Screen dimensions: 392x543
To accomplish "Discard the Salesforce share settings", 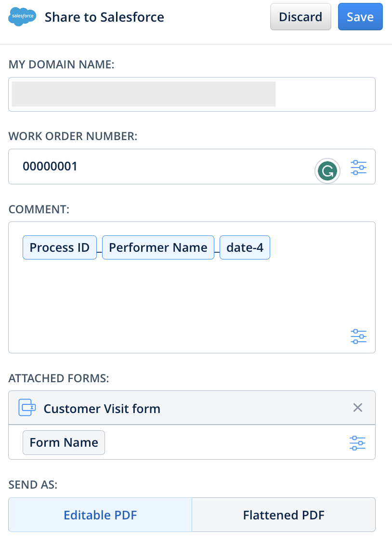I will point(301,17).
